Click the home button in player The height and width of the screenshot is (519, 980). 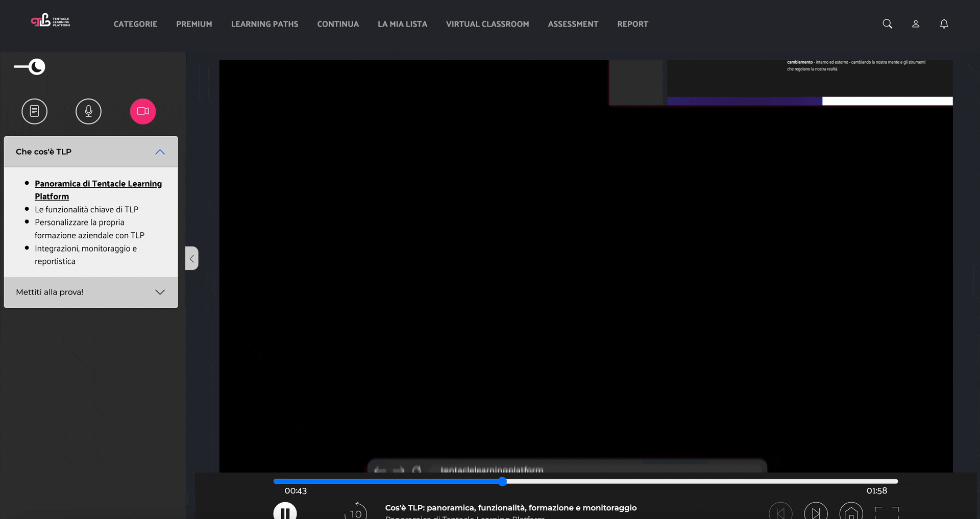851,512
